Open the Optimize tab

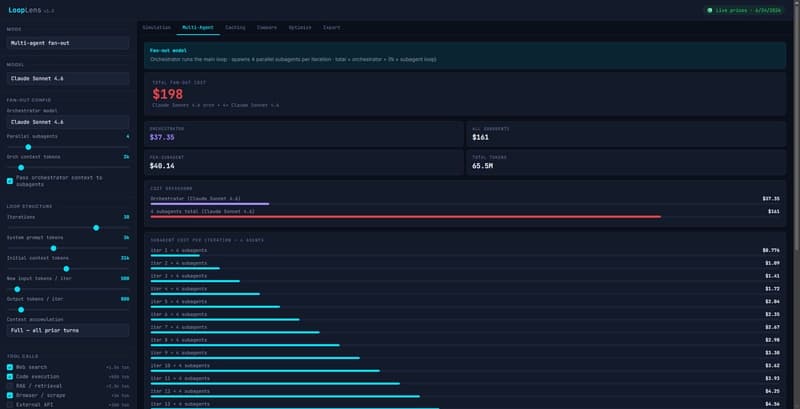299,28
